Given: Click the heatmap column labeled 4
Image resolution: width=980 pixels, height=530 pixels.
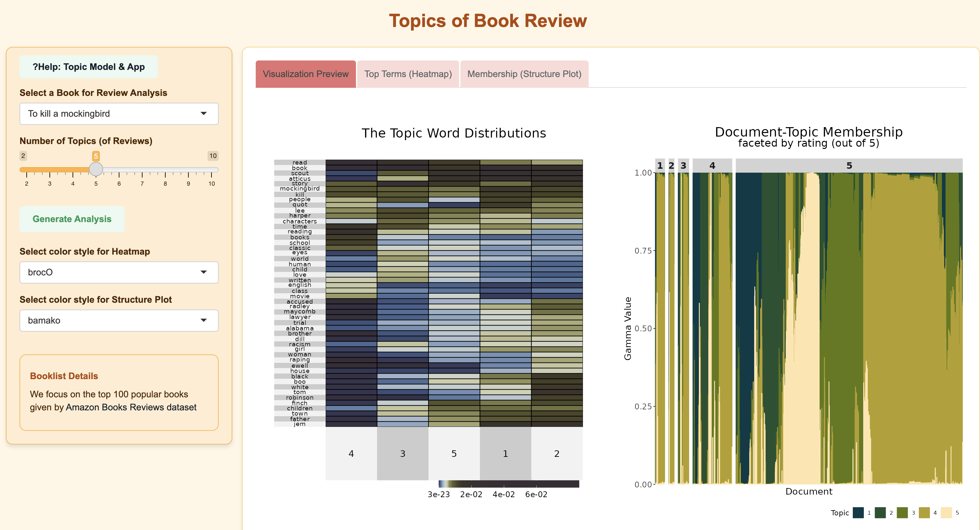Looking at the screenshot, I should pos(351,453).
